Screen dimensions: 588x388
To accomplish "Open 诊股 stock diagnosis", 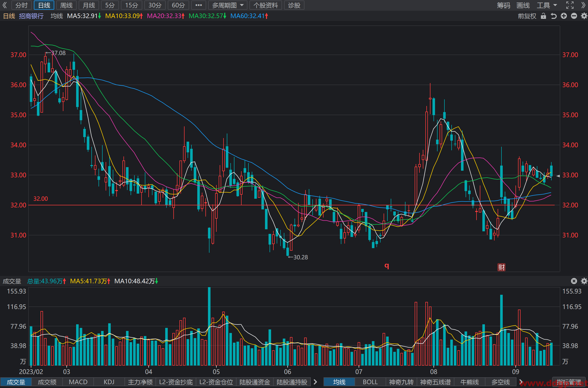I will [x=294, y=5].
